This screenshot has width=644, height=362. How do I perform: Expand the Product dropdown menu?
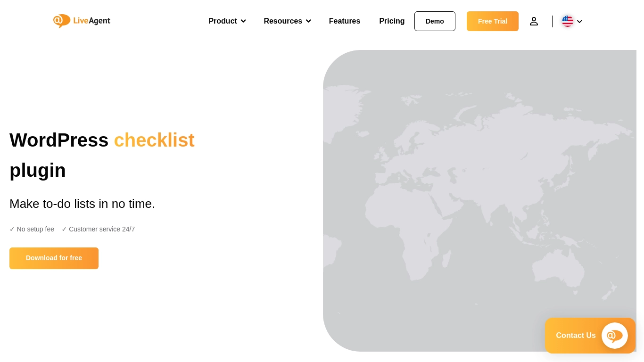[x=227, y=21]
